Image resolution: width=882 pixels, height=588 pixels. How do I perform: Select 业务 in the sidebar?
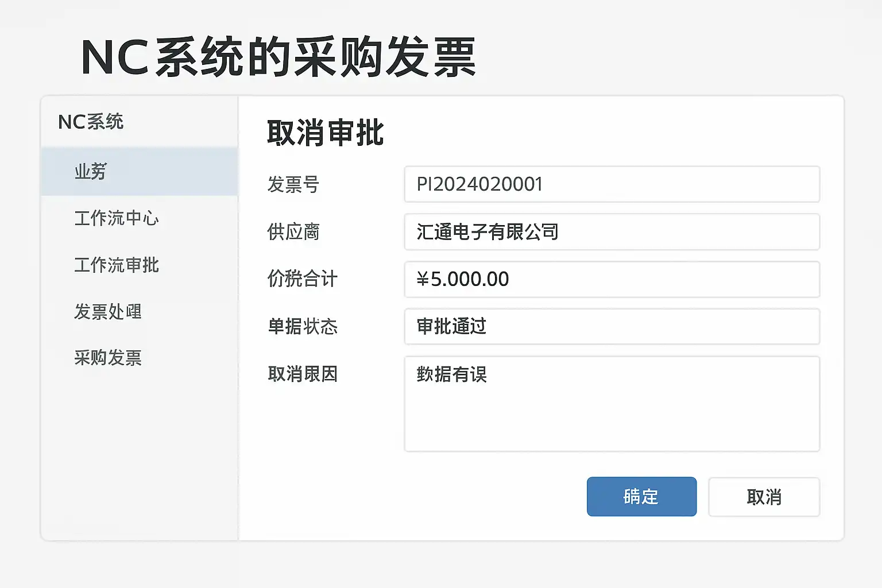(91, 171)
